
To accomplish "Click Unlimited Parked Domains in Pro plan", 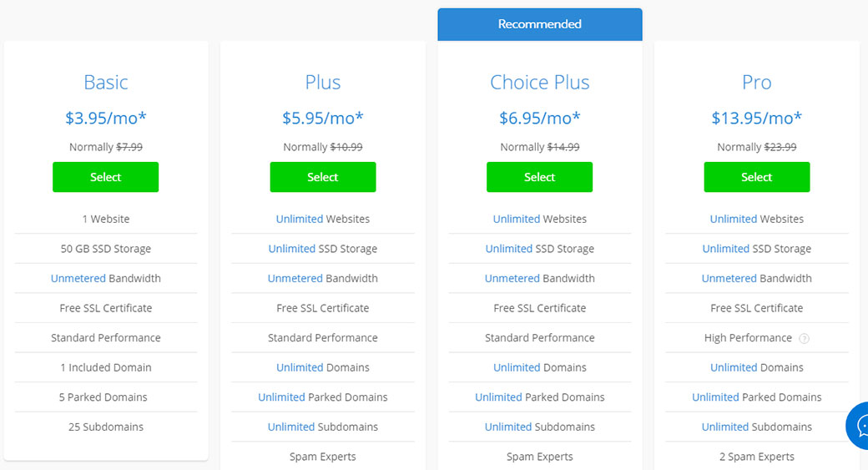I will click(716, 397).
